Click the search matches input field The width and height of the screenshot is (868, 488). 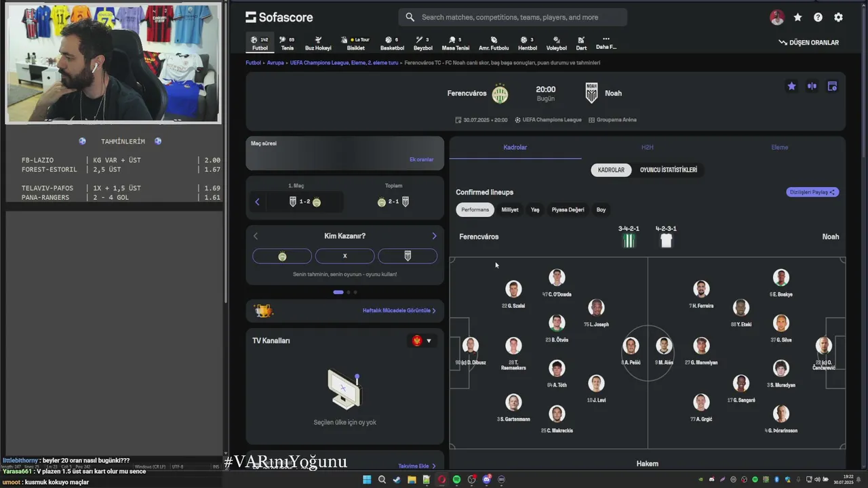tap(513, 17)
